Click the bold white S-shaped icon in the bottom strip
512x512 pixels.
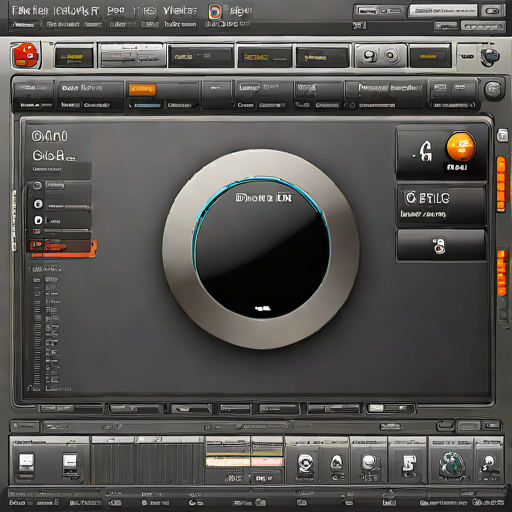tap(409, 464)
